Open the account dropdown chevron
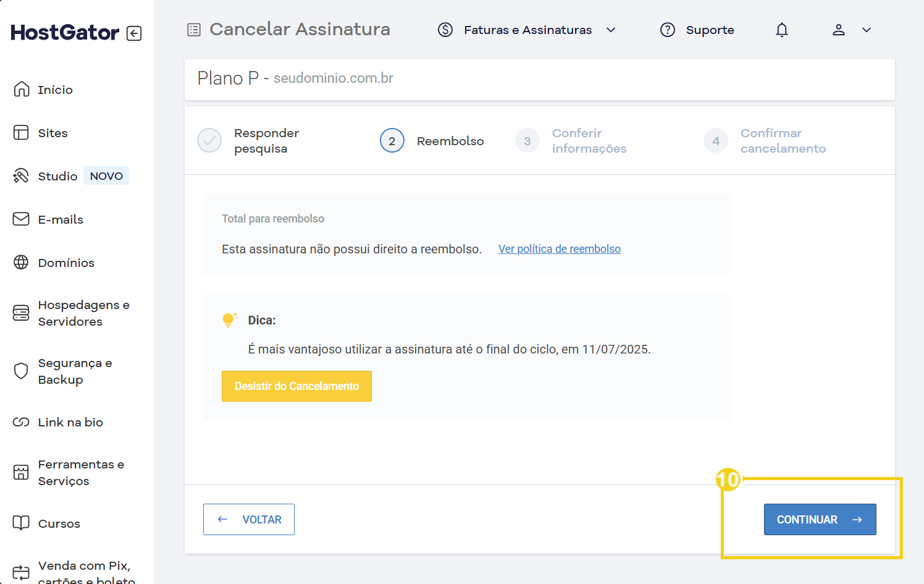The image size is (924, 584). click(867, 29)
